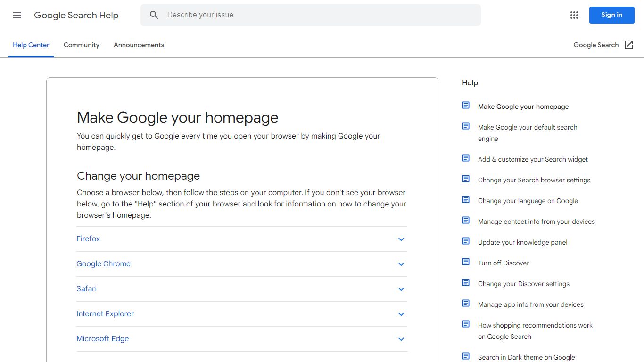644x362 pixels.
Task: Switch to the Help Center tab
Action: [x=31, y=45]
